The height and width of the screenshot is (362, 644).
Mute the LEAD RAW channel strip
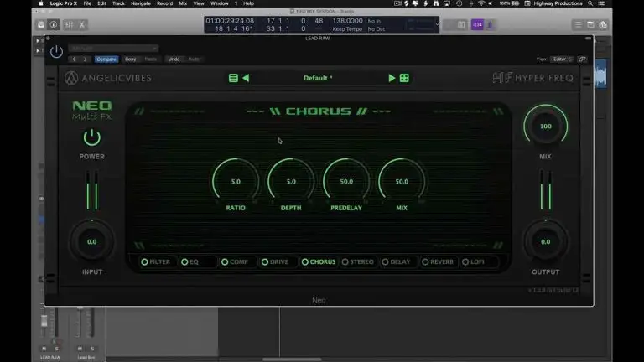pos(44,349)
